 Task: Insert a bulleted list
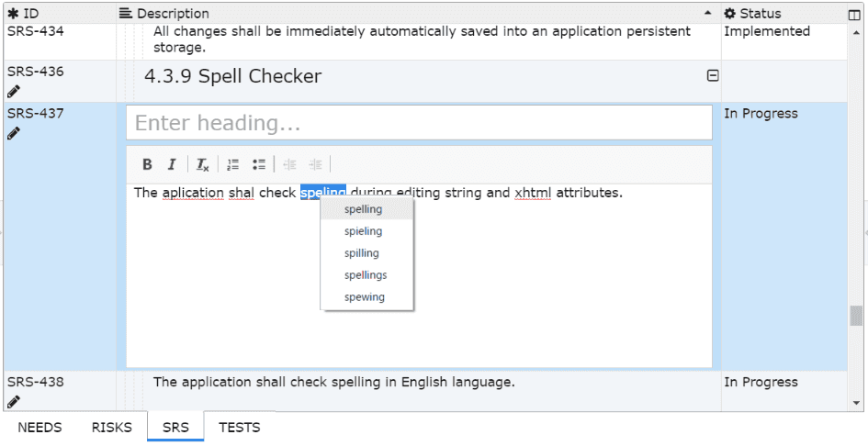click(x=259, y=165)
